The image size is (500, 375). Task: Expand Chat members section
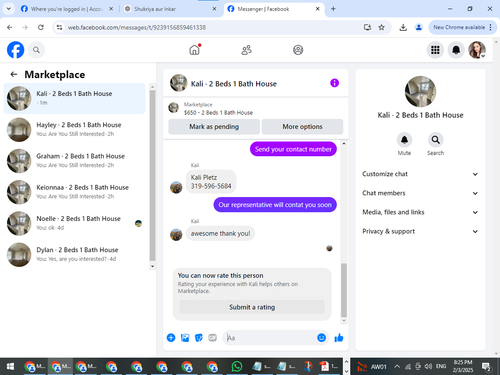420,193
